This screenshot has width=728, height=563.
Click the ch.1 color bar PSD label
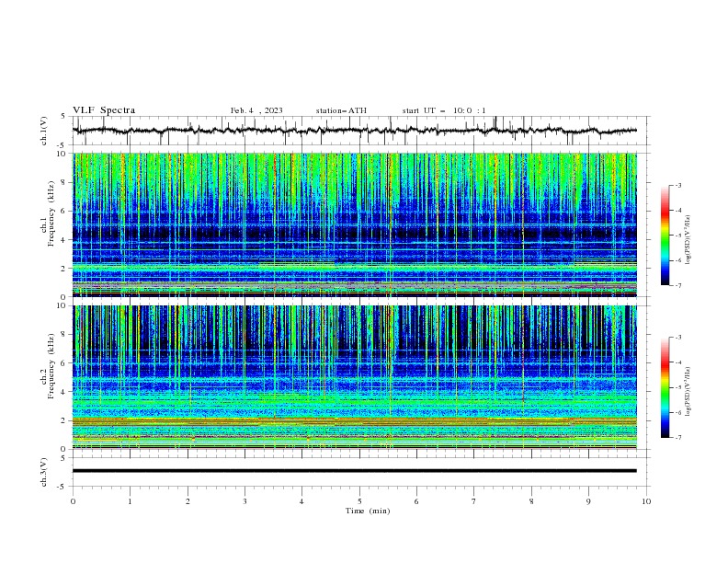[688, 240]
